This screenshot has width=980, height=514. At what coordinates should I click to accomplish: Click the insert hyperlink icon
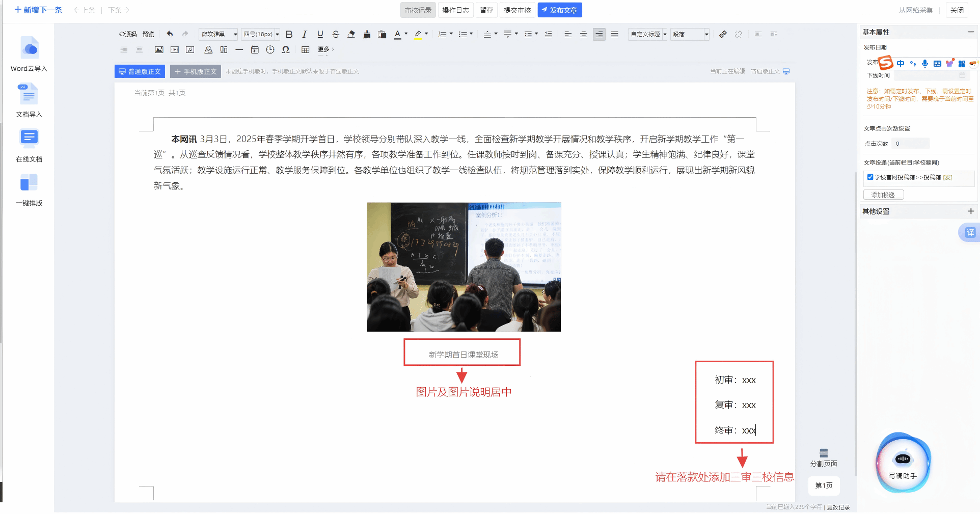[x=723, y=34]
